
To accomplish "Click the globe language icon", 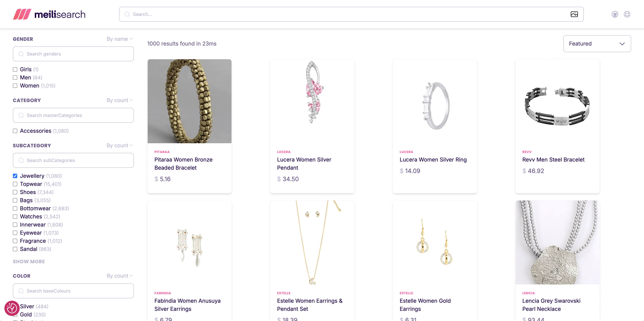I will (x=627, y=14).
